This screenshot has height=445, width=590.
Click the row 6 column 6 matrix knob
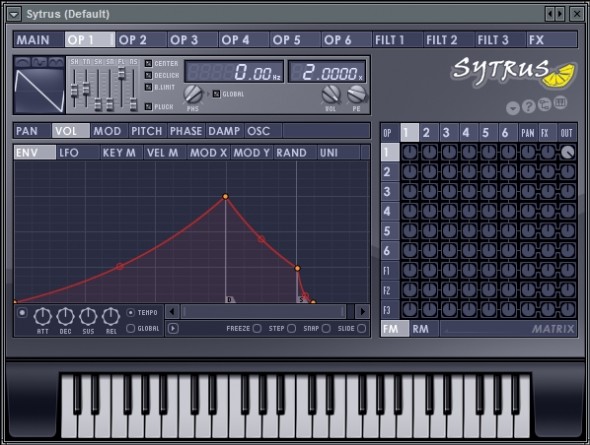[x=508, y=250]
